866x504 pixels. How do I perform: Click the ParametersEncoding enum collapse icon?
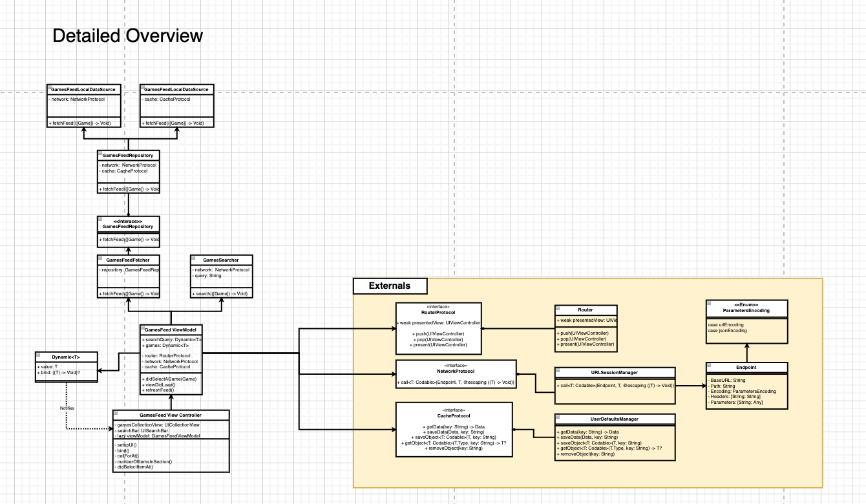[x=710, y=304]
